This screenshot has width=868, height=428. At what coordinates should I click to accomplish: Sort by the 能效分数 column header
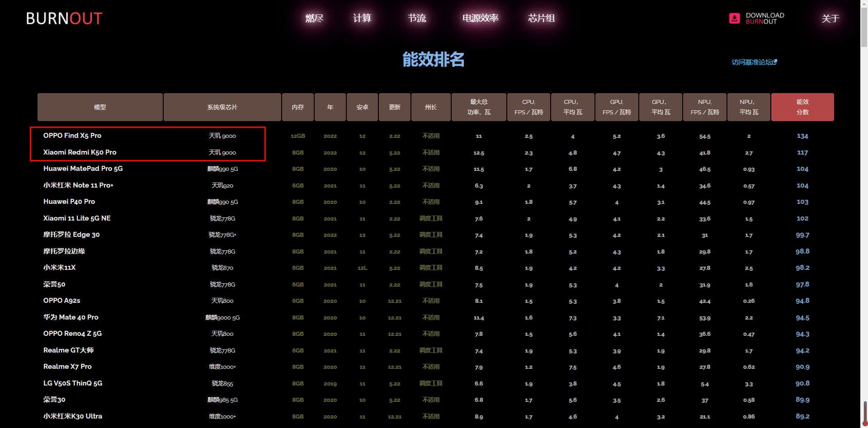tap(802, 107)
